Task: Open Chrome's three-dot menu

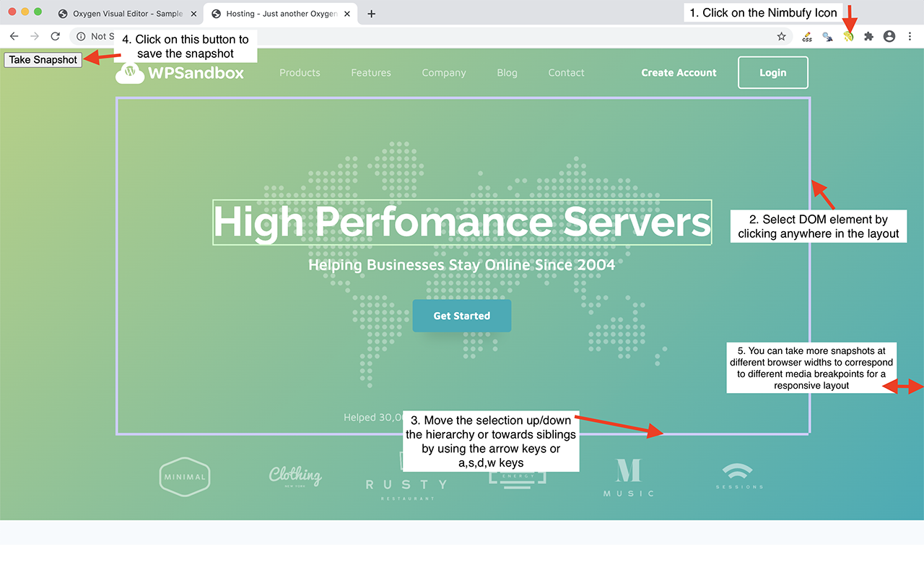Action: point(910,36)
